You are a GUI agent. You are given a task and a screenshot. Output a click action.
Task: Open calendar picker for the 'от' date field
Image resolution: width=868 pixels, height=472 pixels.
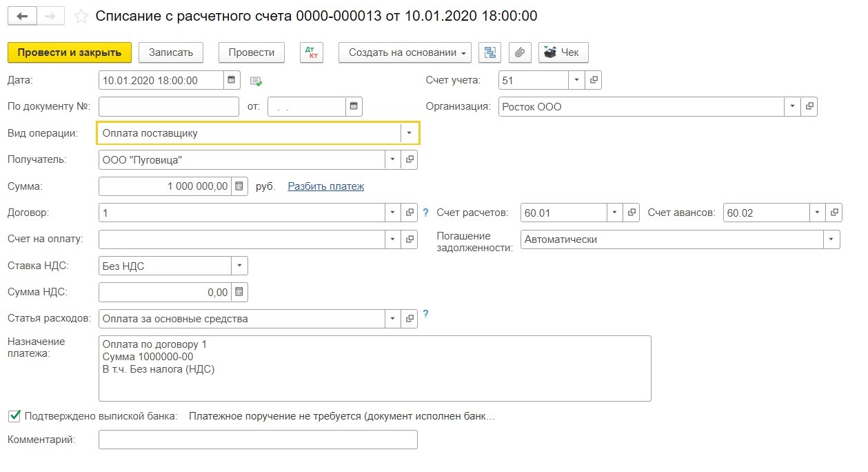click(354, 107)
